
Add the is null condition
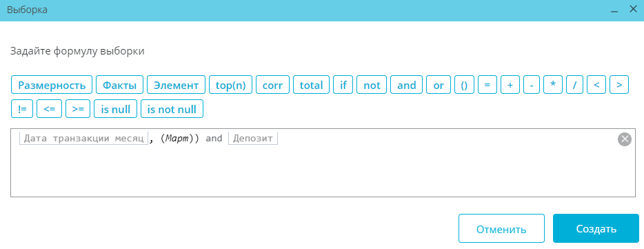point(115,109)
